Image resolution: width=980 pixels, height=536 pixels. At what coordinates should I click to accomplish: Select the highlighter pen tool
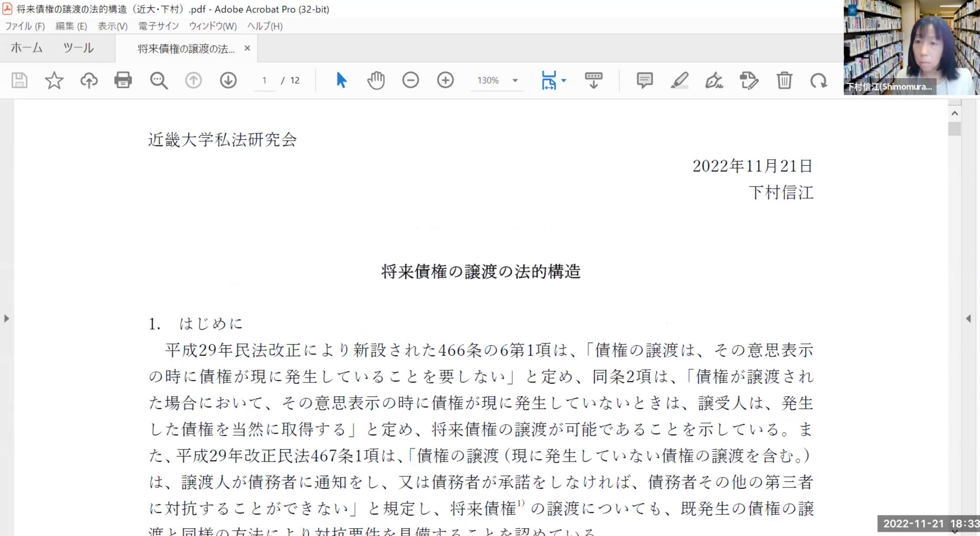pos(679,81)
